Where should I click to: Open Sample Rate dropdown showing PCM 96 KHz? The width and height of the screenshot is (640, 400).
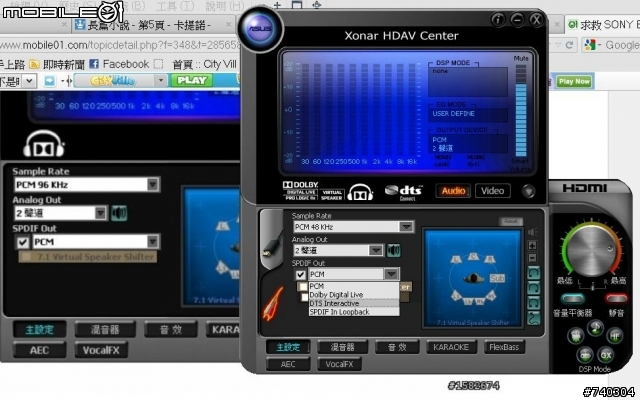86,185
